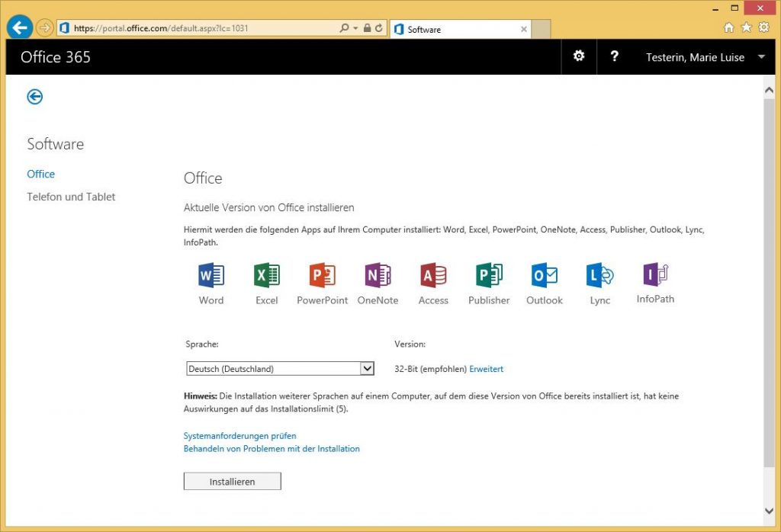Image resolution: width=781 pixels, height=532 pixels.
Task: Open Systemanforderungen prüfen link
Action: pyautogui.click(x=240, y=436)
